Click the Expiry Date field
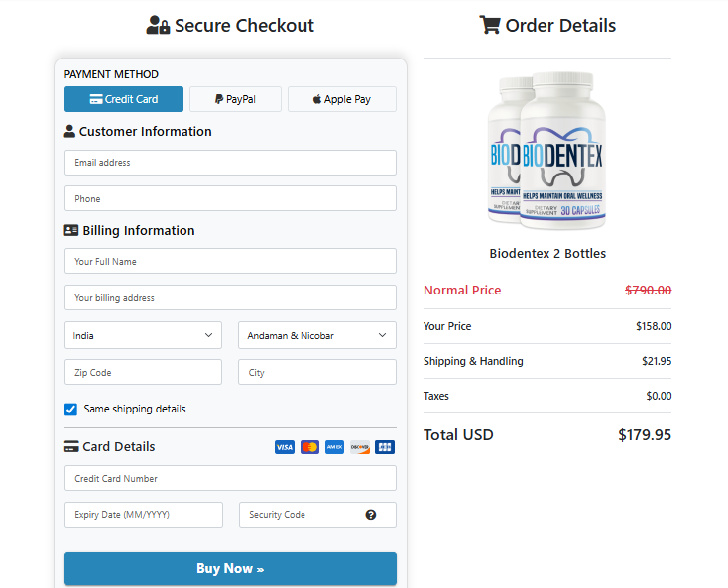 click(x=144, y=515)
